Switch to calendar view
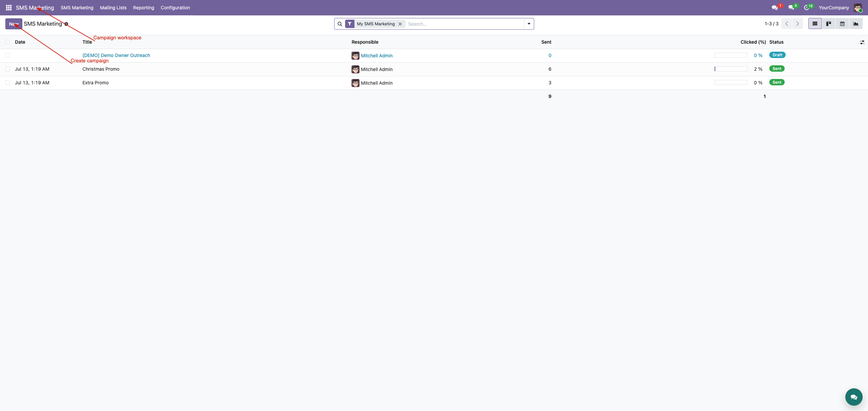The width and height of the screenshot is (868, 411). 842,24
